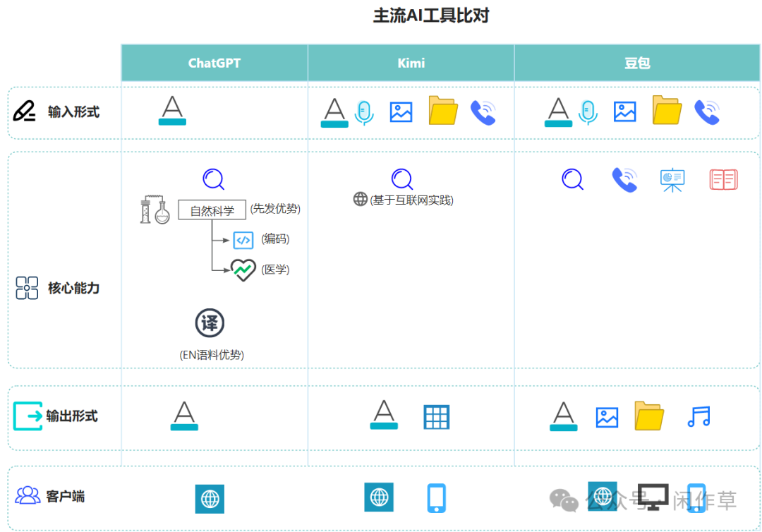
Task: Click the text input icon in ChatGPT's 输入形式 row
Action: [172, 110]
